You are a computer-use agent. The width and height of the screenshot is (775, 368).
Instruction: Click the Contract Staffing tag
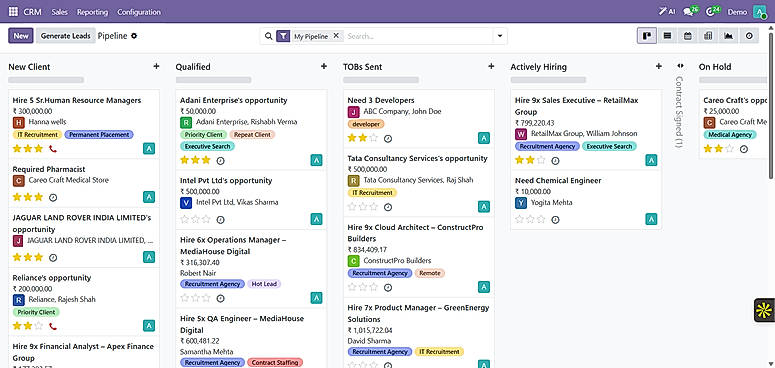point(275,363)
